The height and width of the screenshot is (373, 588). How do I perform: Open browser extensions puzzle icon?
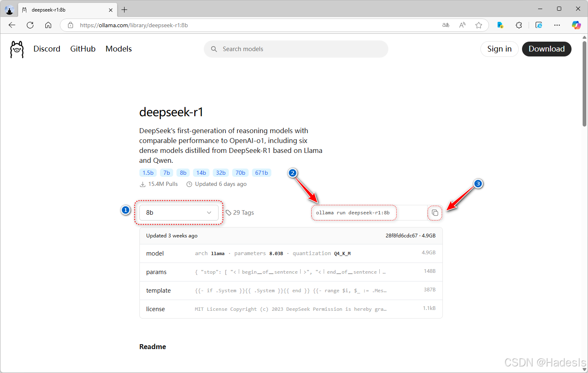tap(519, 25)
